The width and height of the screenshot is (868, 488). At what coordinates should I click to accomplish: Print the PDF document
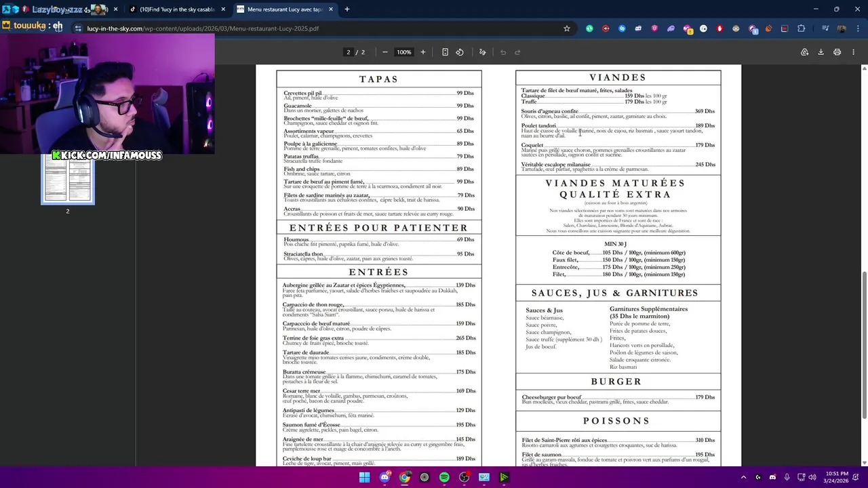[837, 52]
